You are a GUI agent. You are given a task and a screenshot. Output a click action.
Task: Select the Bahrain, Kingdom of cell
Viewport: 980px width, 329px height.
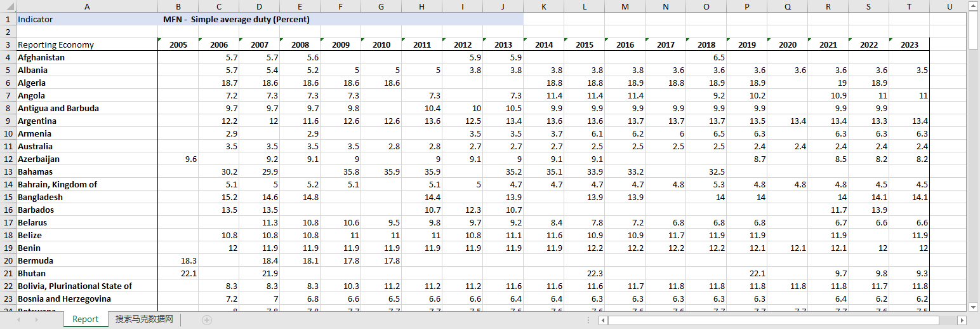(x=86, y=184)
